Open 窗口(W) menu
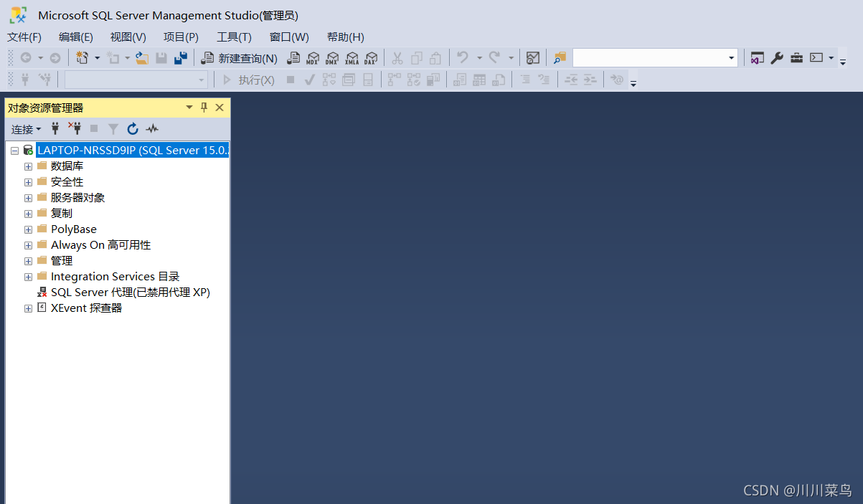Image resolution: width=863 pixels, height=504 pixels. [289, 37]
